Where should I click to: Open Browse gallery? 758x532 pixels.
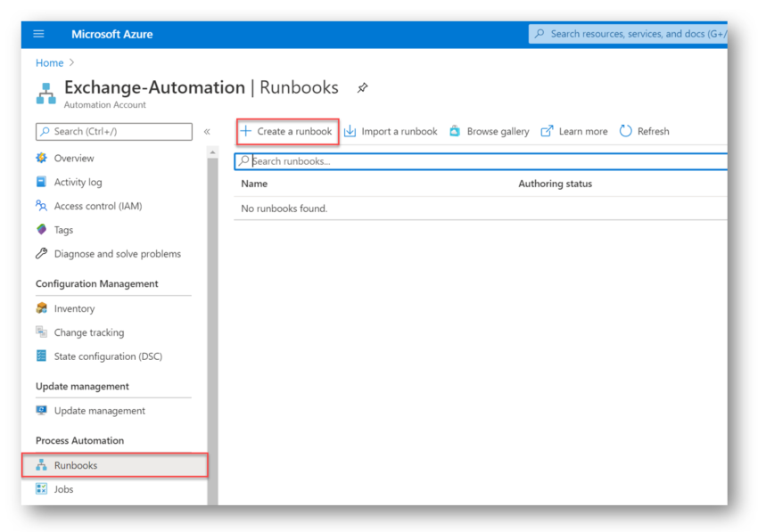tap(490, 131)
